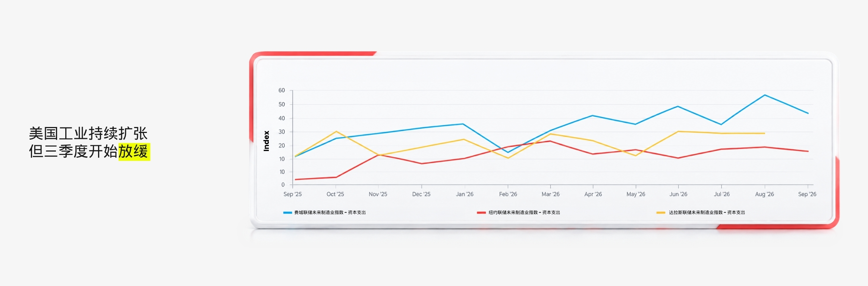
Task: Click the yellow legend swatch for 达拉斯联储
Action: (x=661, y=213)
